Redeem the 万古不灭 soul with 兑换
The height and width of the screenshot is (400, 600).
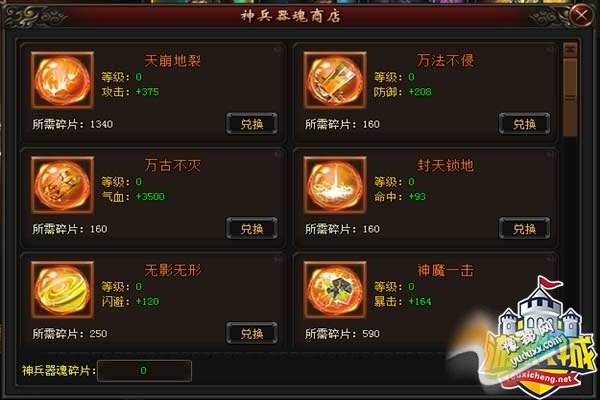coord(252,229)
